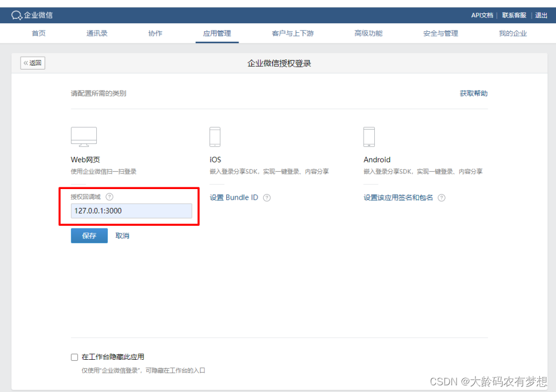Select 应用管理 tab

[x=217, y=33]
